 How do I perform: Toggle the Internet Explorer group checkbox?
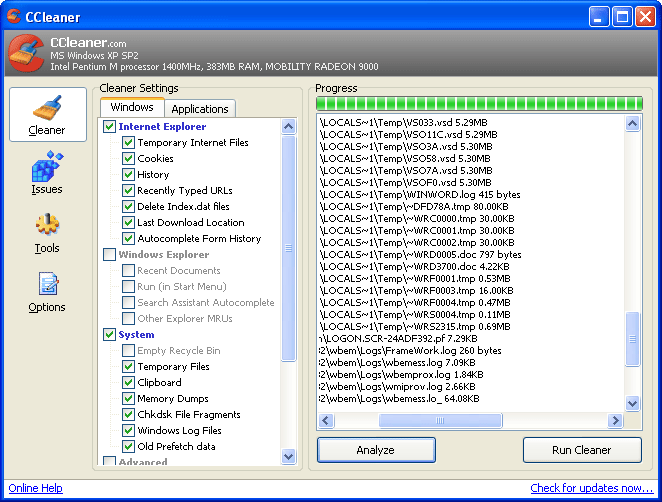tap(110, 127)
